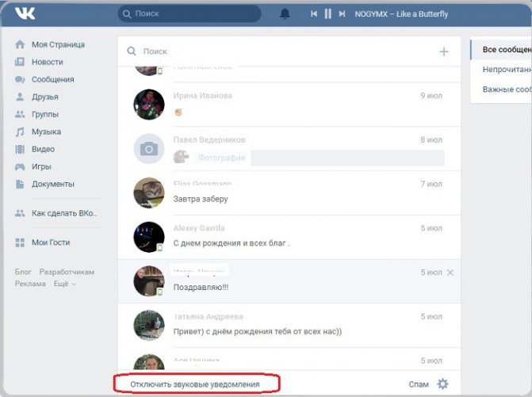Open the notifications bell icon
532x397 pixels.
285,13
